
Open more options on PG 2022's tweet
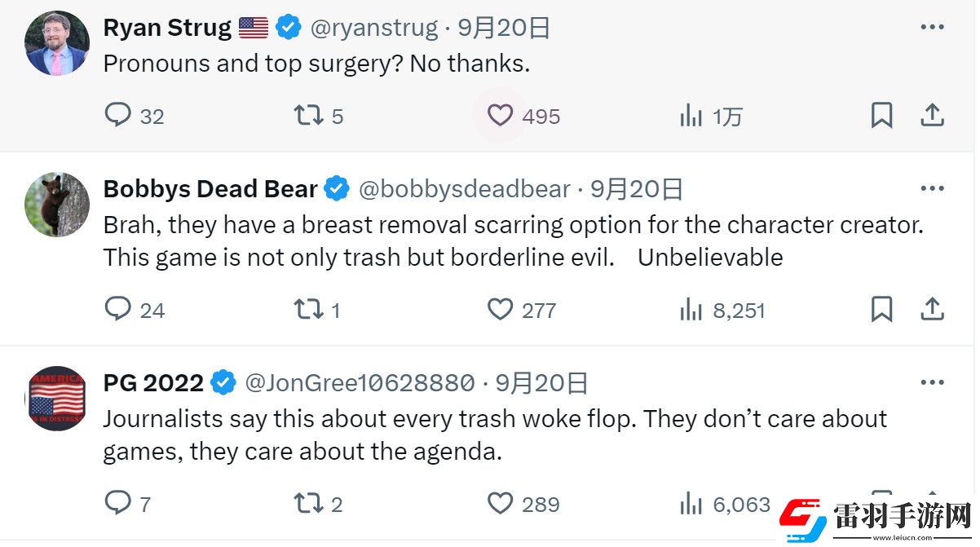click(x=932, y=382)
